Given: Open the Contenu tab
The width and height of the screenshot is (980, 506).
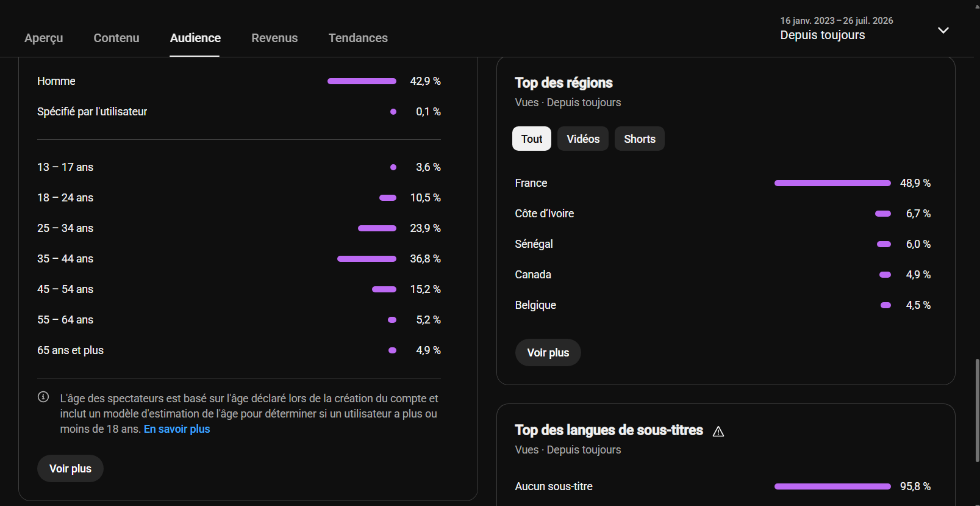Looking at the screenshot, I should (x=116, y=38).
